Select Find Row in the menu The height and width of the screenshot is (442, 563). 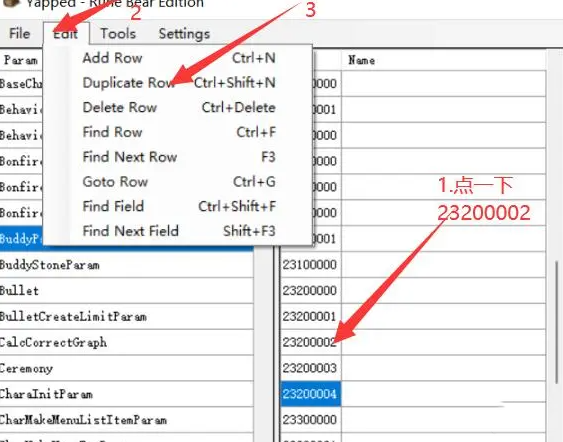pos(179,132)
